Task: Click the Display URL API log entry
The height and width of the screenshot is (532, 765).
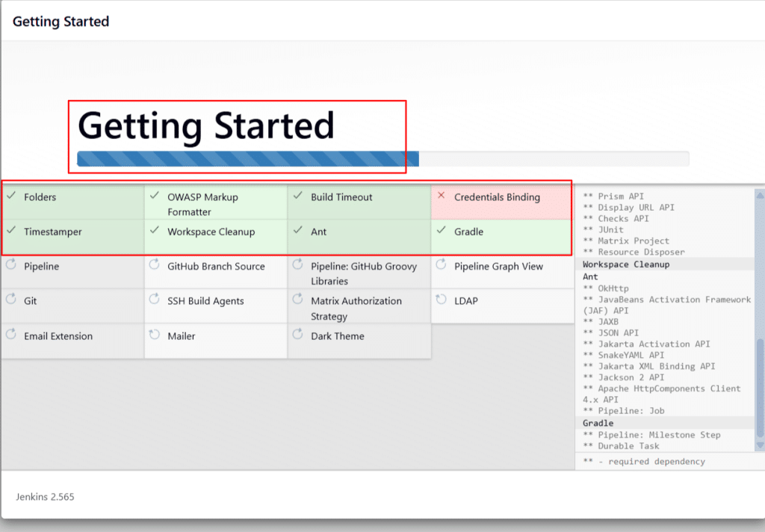Action: (x=629, y=208)
